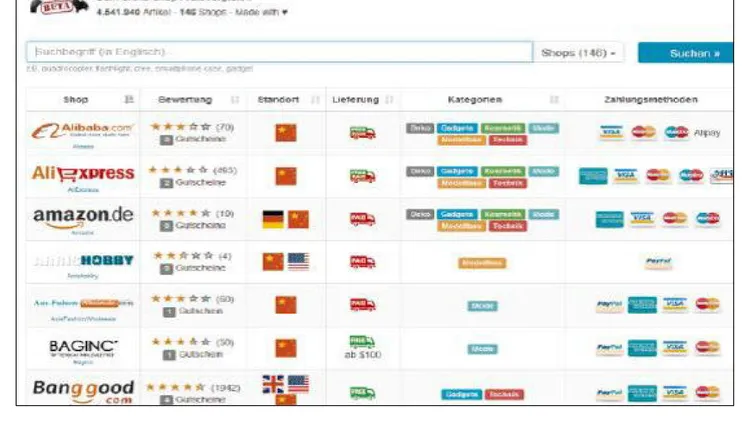The image size is (750, 421).
Task: Open the Banggood.com shop logo
Action: (83, 391)
